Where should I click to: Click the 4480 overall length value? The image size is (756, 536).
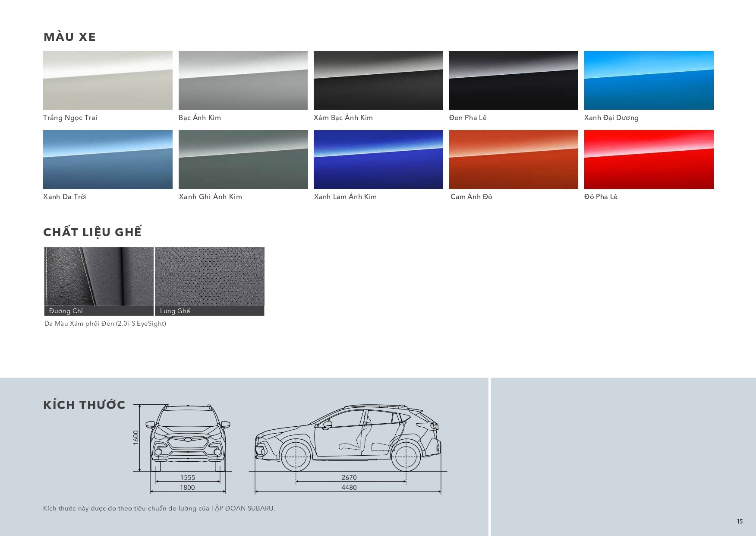point(349,488)
